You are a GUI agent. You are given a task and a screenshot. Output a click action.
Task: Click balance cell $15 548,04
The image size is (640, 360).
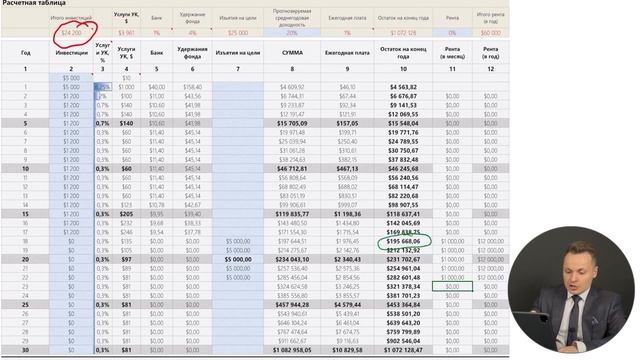point(403,123)
